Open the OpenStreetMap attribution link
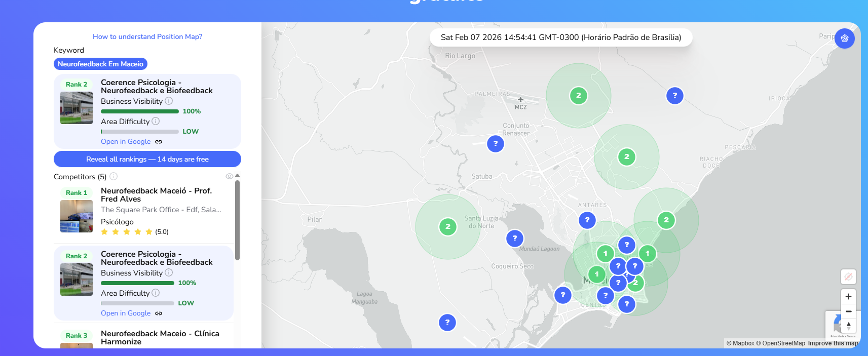Screen dimensions: 868x356 [780, 343]
